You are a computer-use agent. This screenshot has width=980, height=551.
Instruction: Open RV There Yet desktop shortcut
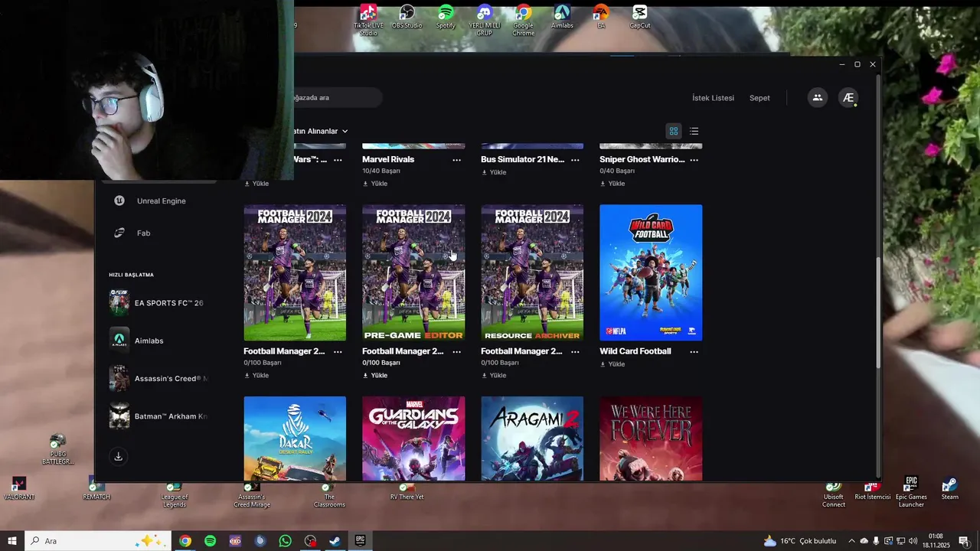click(x=407, y=491)
